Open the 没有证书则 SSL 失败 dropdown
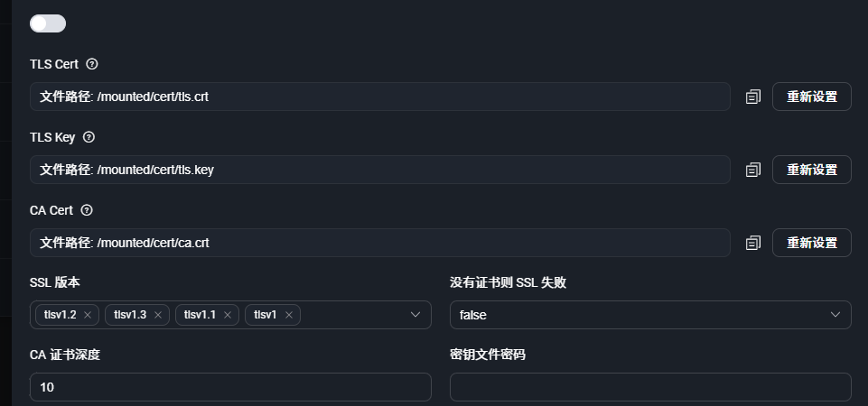868x406 pixels. click(650, 315)
